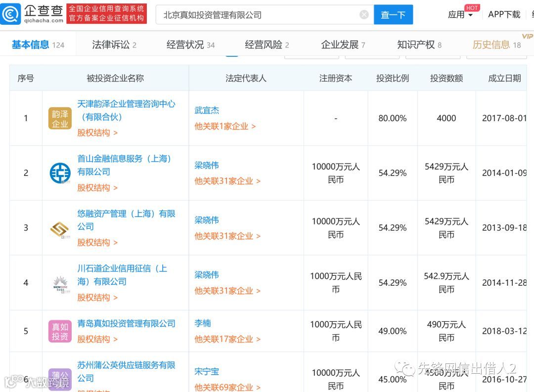Expand 股权结构 for 悠融资产管理
Image resolution: width=534 pixels, height=392 pixels.
(97, 243)
